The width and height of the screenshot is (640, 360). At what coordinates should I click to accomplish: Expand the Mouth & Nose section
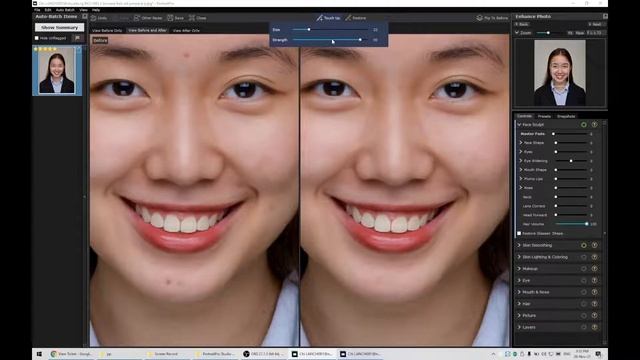click(x=519, y=292)
